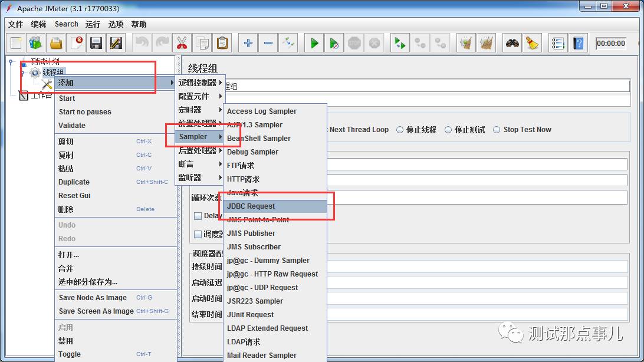The width and height of the screenshot is (644, 362).
Task: Click the Stop toolbar icon
Action: pyautogui.click(x=354, y=43)
